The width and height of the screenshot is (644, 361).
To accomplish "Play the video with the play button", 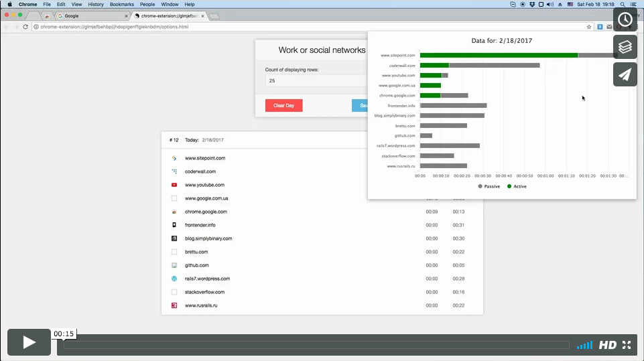I will [29, 342].
